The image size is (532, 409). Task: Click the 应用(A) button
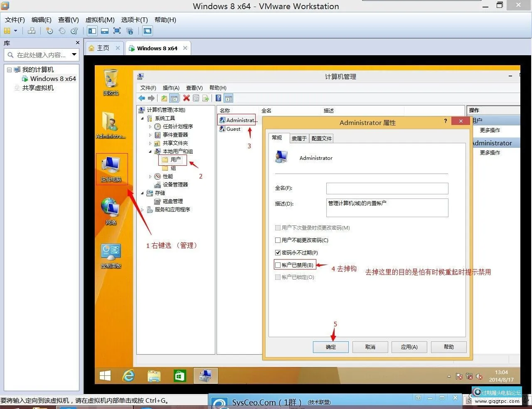click(x=409, y=347)
